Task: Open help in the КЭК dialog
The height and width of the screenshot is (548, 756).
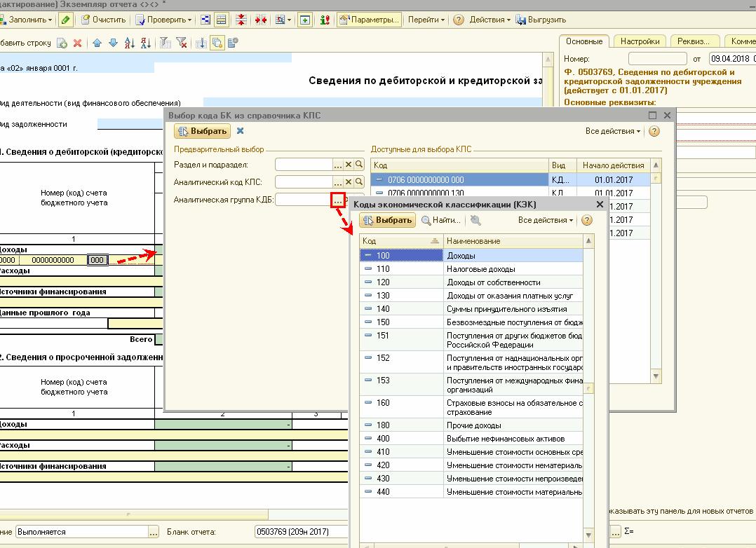Action: pyautogui.click(x=587, y=220)
